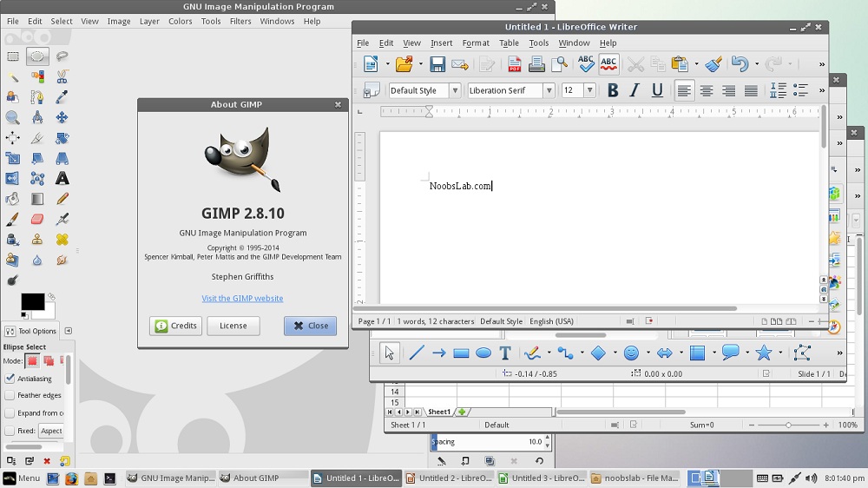Click the License button in About GIMP
Screen dimensions: 868x488
pos(233,326)
